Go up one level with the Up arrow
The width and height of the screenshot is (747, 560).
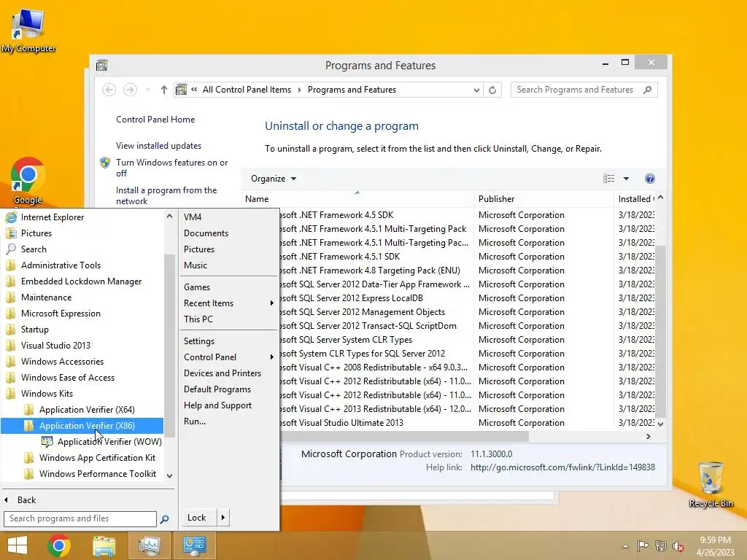(164, 90)
